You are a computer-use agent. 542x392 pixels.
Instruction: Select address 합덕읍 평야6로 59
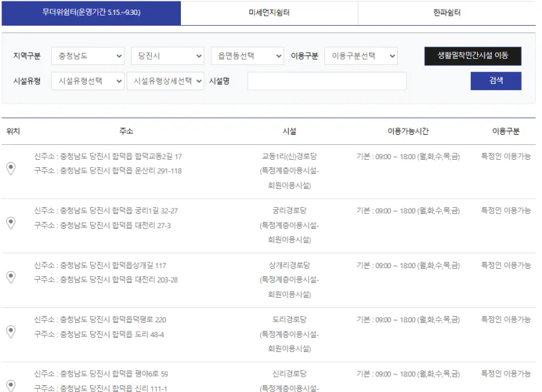pos(101,374)
